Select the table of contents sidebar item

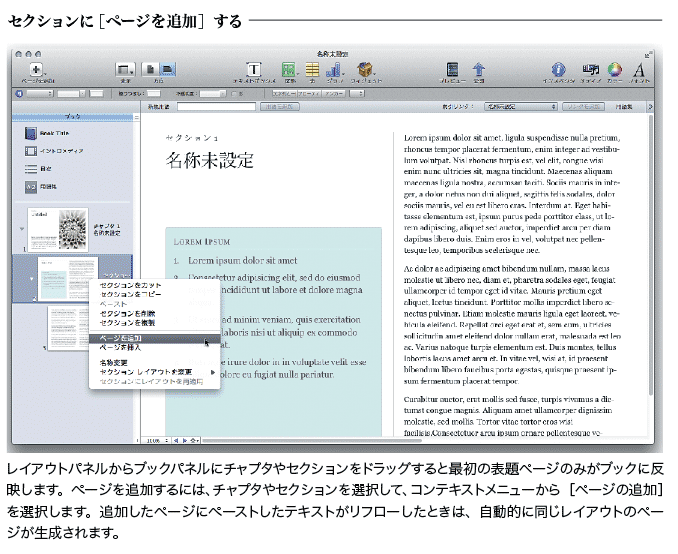pos(38,169)
